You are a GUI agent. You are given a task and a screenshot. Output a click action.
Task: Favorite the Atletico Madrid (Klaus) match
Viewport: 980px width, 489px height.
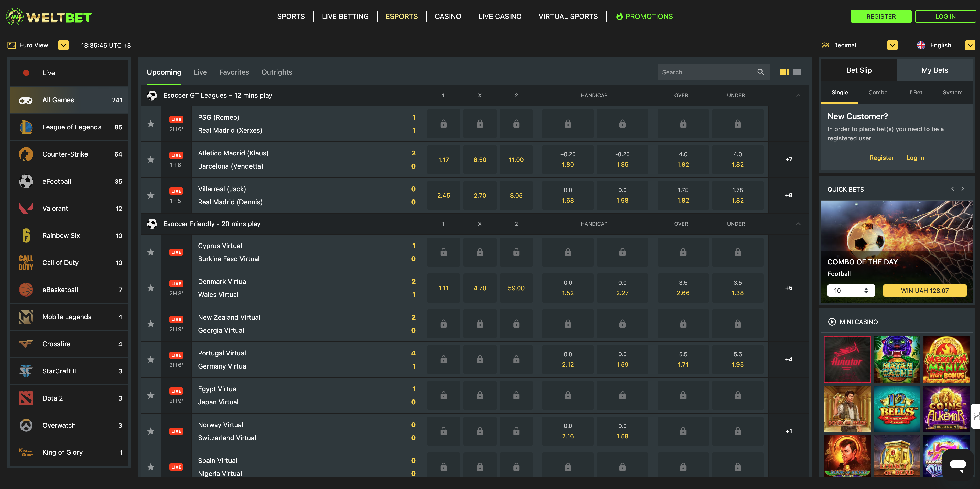coord(151,159)
